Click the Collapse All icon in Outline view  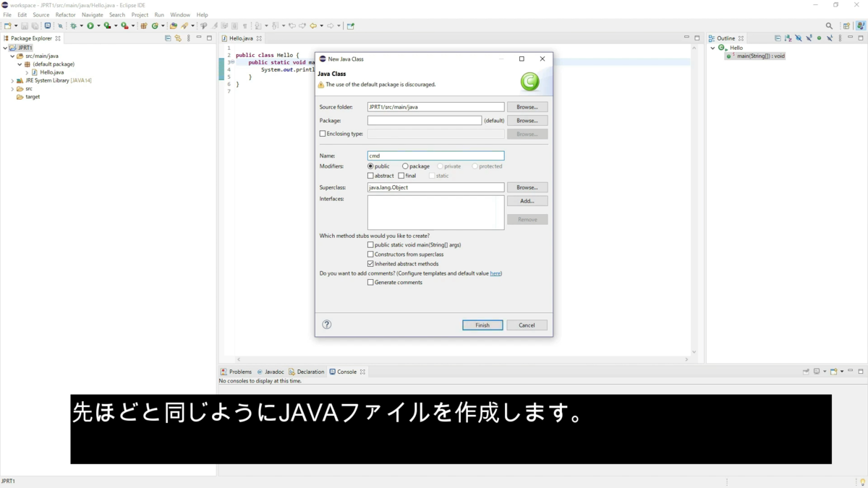point(778,38)
